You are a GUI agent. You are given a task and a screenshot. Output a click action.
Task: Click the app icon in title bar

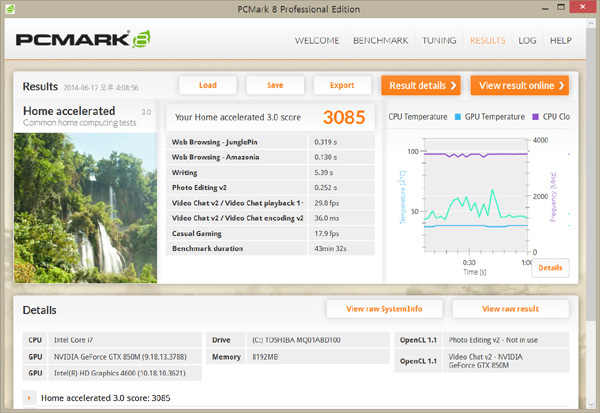(10, 8)
